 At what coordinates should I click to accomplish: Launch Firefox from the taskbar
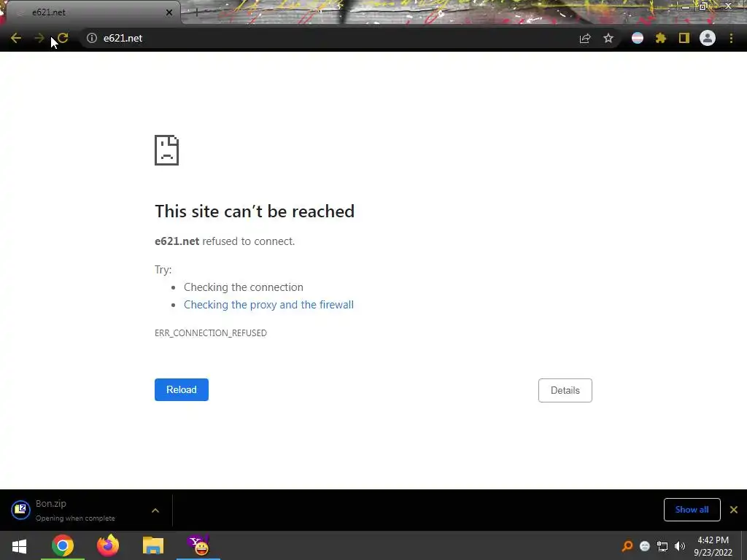(108, 545)
